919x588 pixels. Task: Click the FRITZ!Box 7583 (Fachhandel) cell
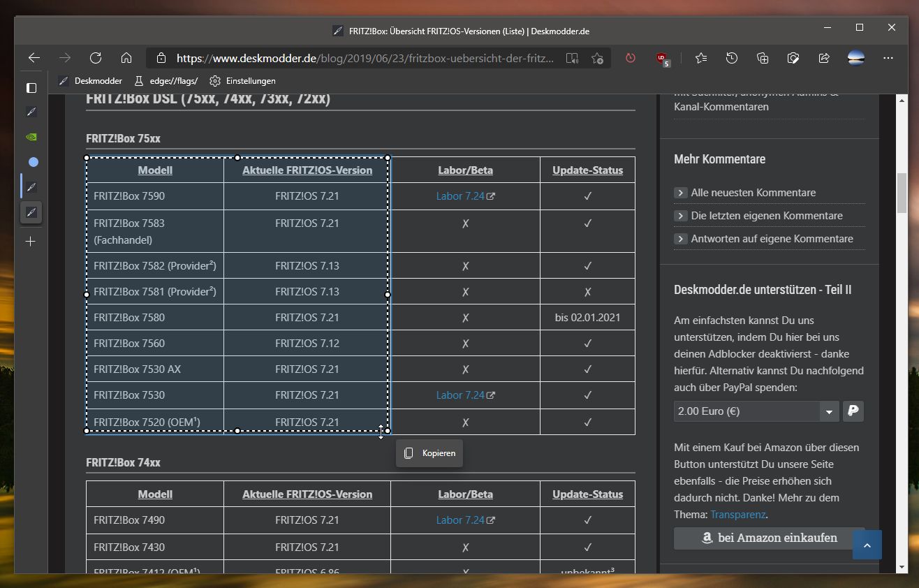point(155,231)
